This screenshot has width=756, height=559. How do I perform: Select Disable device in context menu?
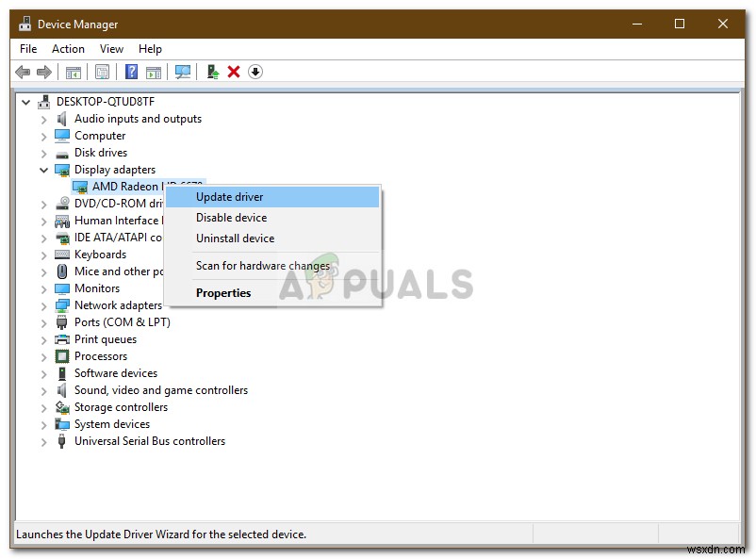pyautogui.click(x=231, y=218)
